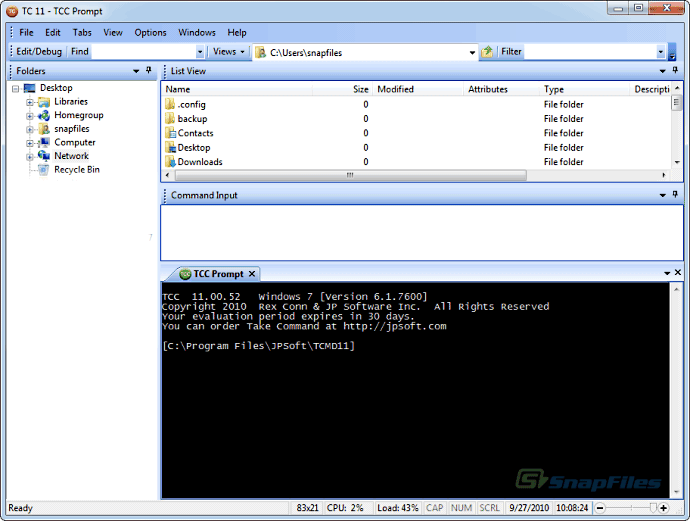Open the tab list dropdown arrow
The image size is (690, 521).
[x=667, y=273]
